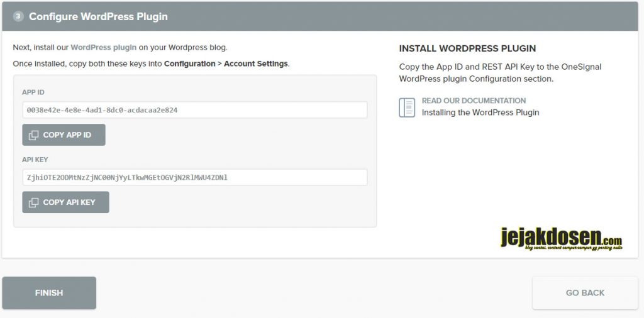
Task: Click the INSTALL WORDPRESS PLUGIN heading
Action: click(467, 48)
